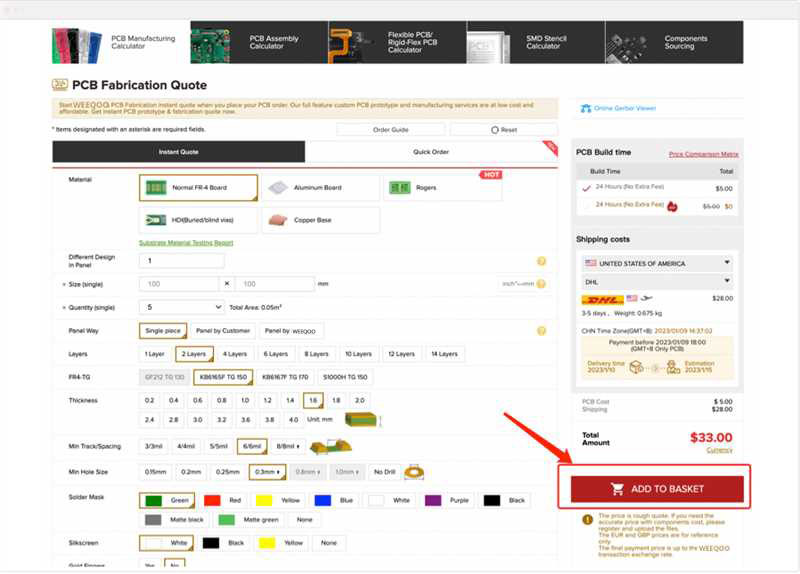
Task: Switch to the Quick Order tab
Action: tap(431, 152)
